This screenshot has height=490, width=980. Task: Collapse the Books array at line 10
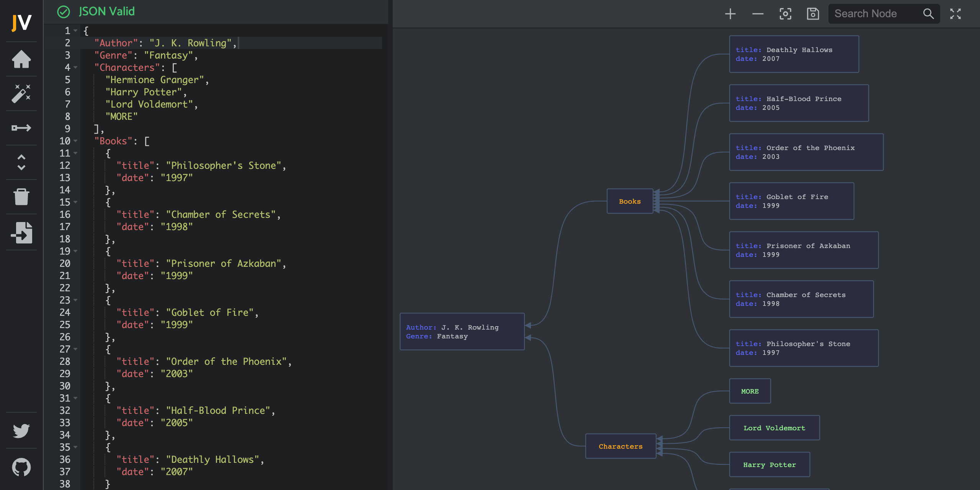pos(75,141)
